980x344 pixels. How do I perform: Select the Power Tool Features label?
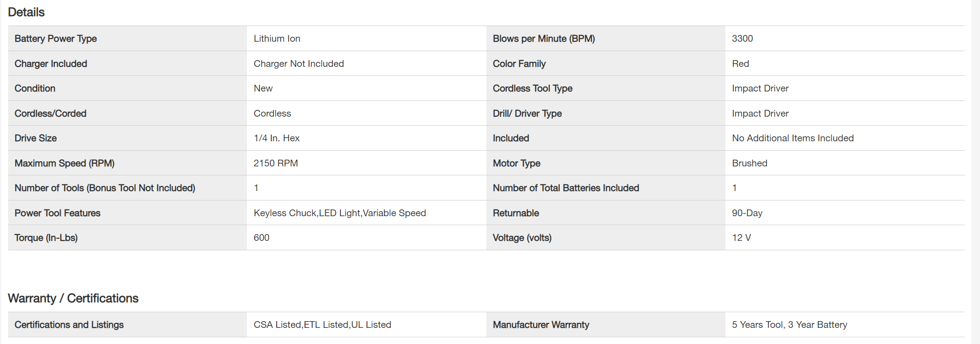click(x=57, y=213)
